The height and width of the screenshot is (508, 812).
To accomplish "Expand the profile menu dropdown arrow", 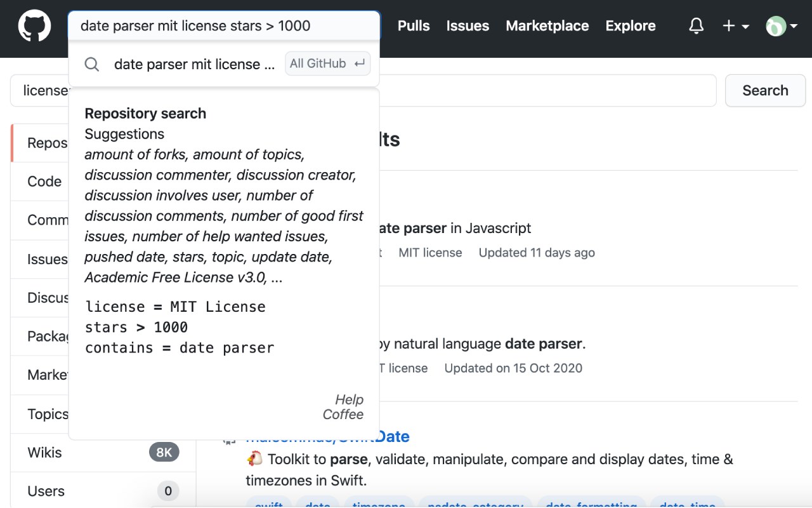I will tap(793, 27).
